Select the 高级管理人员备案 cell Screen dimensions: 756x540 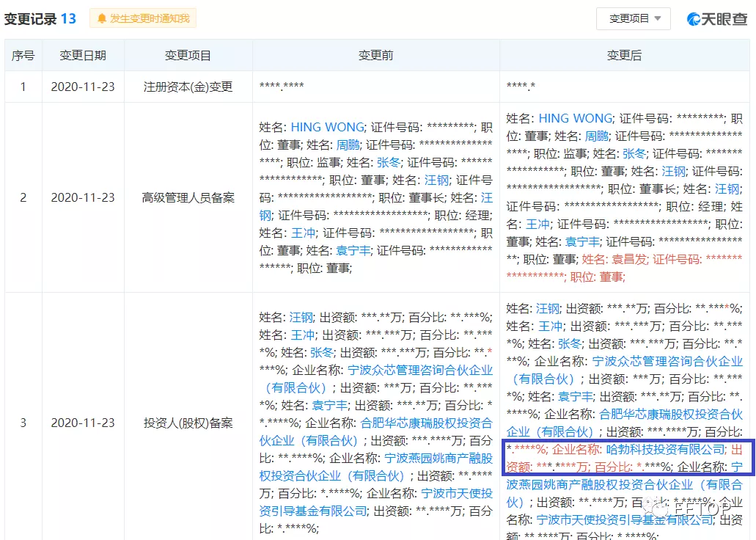(188, 197)
